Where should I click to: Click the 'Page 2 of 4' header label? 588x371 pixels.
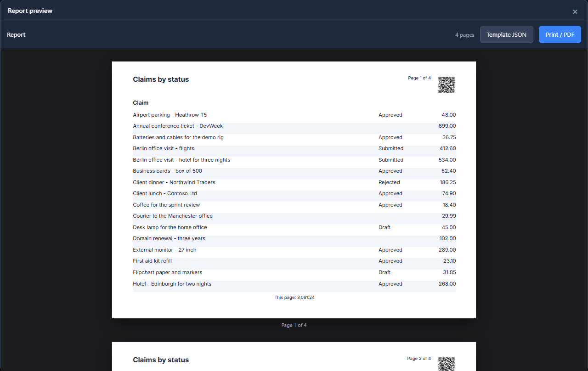coord(419,359)
